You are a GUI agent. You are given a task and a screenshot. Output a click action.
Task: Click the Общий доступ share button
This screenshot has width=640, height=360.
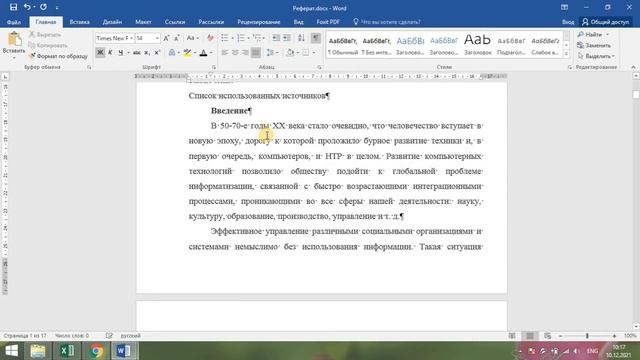[x=606, y=22]
